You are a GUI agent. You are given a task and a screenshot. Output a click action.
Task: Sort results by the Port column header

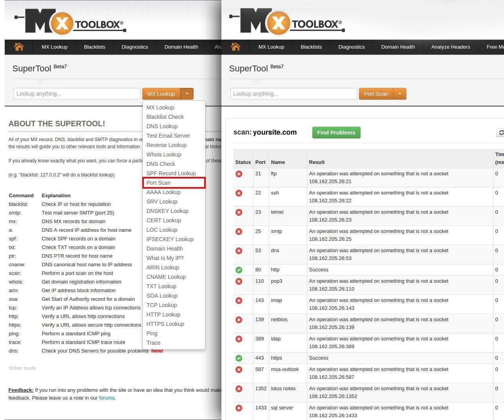(260, 162)
